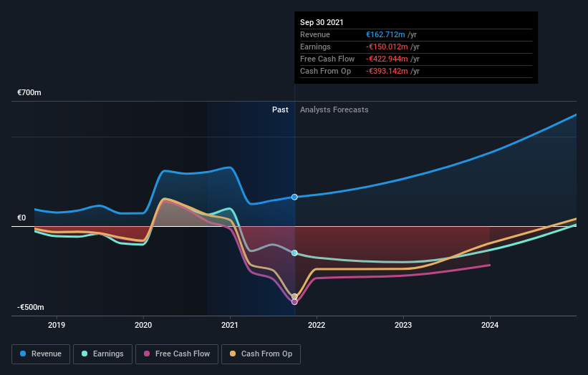Click the Past section label
Viewport: 588px width, 375px height.
(x=280, y=109)
